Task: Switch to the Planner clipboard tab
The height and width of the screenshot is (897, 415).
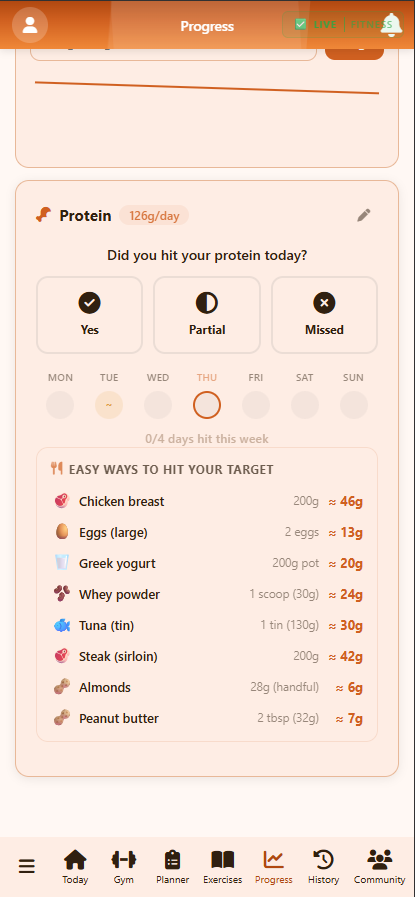Action: tap(172, 867)
